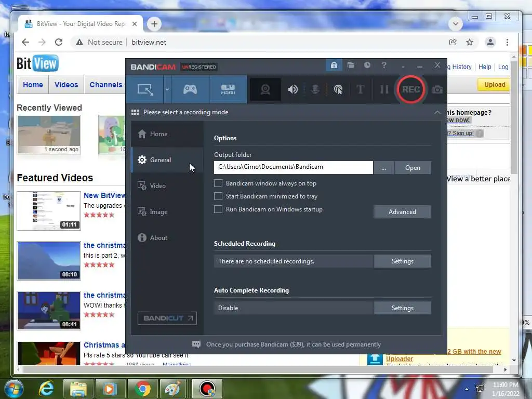The image size is (532, 399).
Task: Click the Sign up! link on BitView
Action: tap(463, 133)
